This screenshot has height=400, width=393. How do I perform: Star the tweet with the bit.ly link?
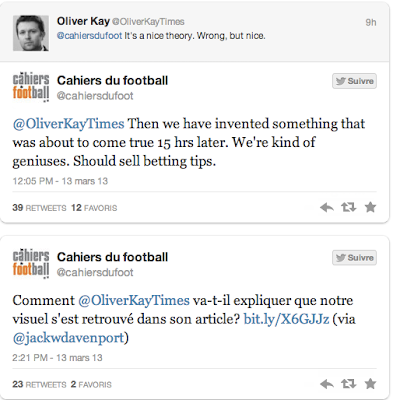(x=370, y=384)
